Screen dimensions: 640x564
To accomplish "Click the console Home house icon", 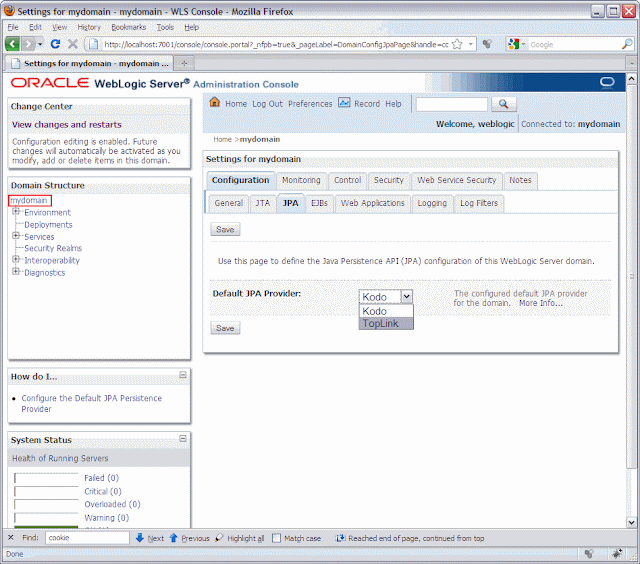I will 214,102.
